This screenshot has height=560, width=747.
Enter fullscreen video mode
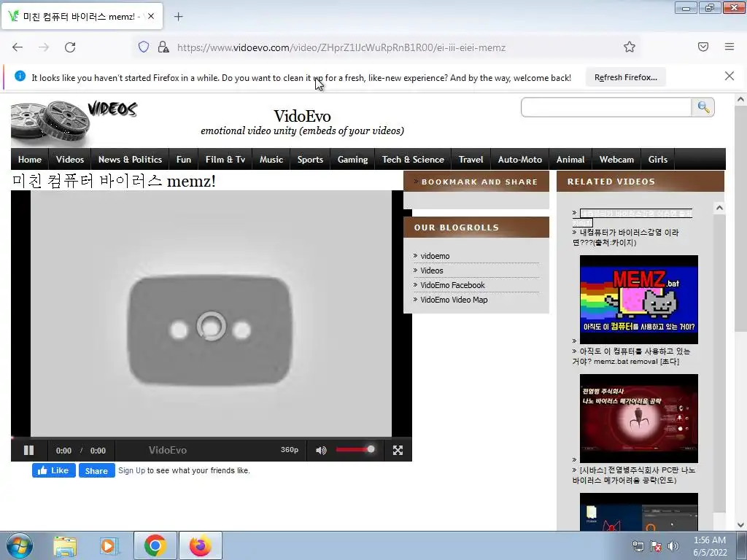pos(398,450)
